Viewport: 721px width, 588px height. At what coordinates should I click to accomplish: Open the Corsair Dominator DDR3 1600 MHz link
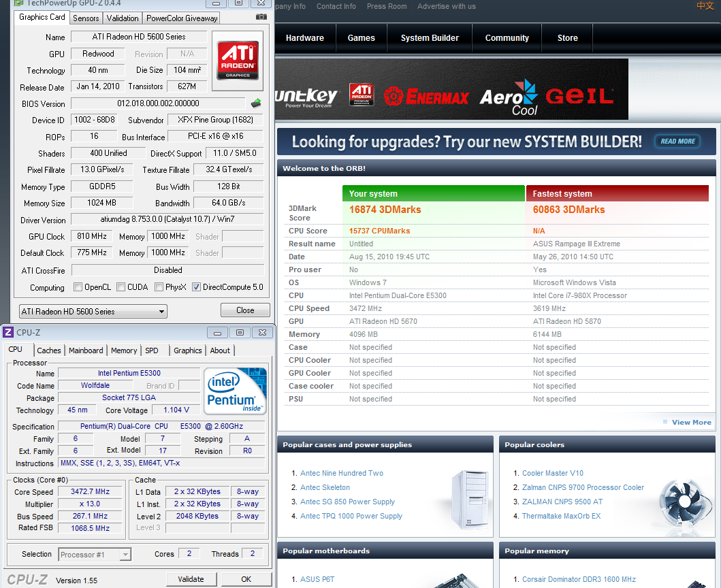(579, 579)
